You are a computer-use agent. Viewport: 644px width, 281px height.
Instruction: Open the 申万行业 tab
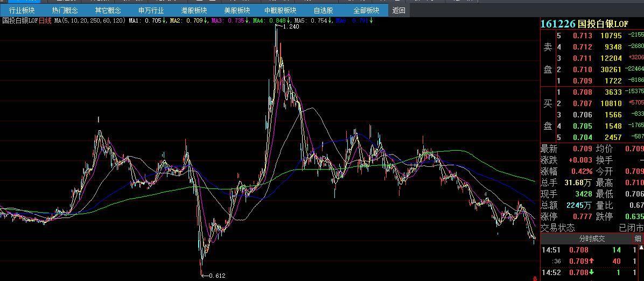click(151, 11)
